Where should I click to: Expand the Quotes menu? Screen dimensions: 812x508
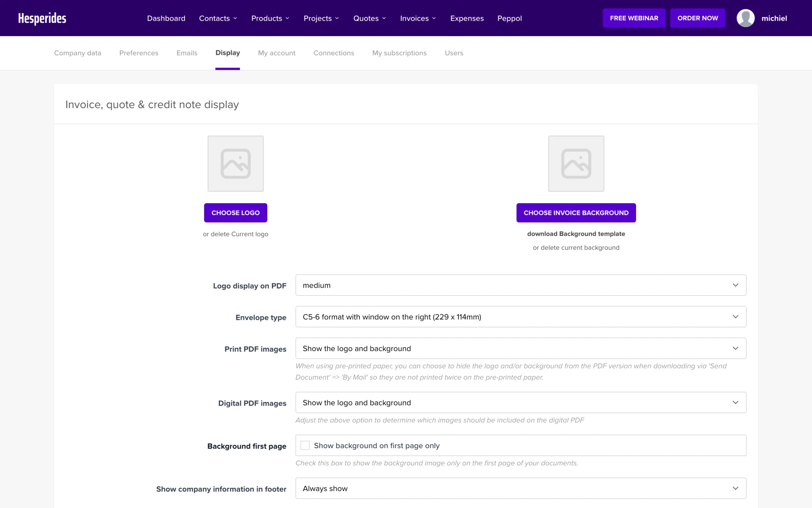pyautogui.click(x=370, y=18)
